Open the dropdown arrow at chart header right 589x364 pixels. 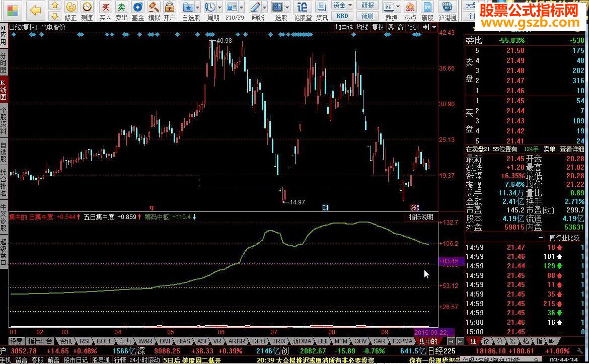434,27
